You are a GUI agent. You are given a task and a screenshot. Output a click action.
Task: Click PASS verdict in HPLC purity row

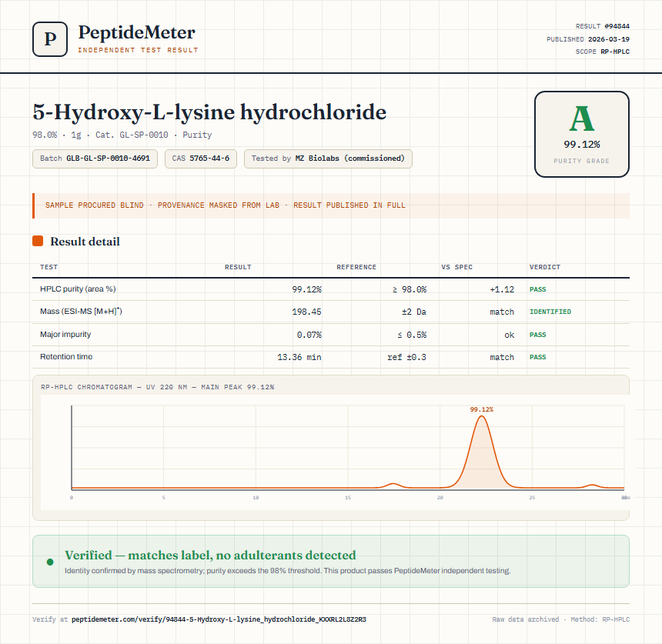[x=537, y=289]
